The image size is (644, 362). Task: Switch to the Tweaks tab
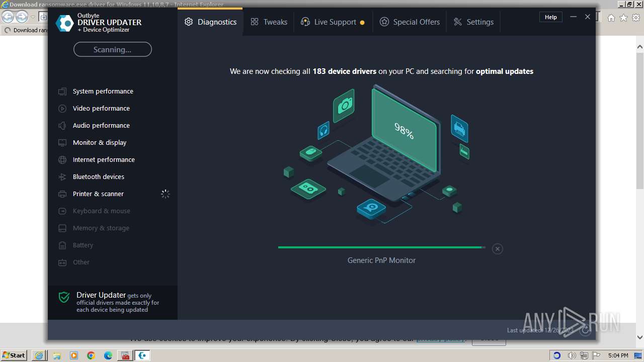coord(269,22)
